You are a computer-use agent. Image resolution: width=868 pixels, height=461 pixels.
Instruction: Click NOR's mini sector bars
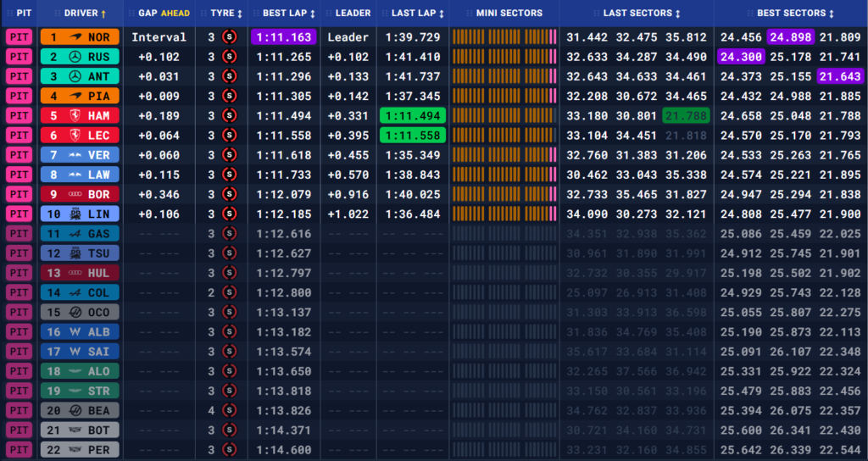[x=504, y=37]
